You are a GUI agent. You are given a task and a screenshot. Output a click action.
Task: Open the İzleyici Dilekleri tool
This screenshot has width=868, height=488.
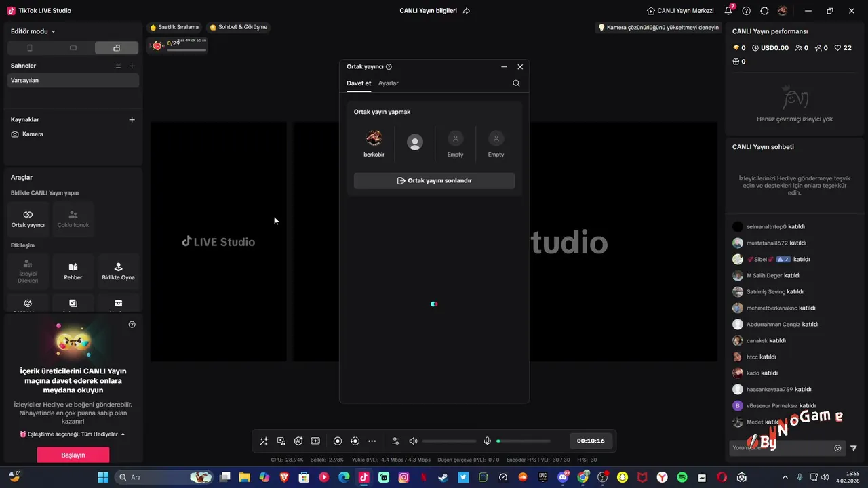tap(28, 272)
